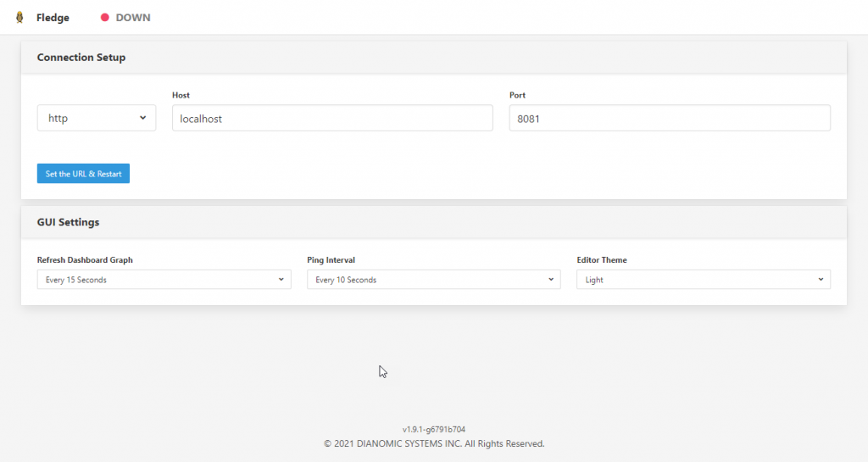
Task: Click the DOWN connection status text
Action: tap(133, 18)
